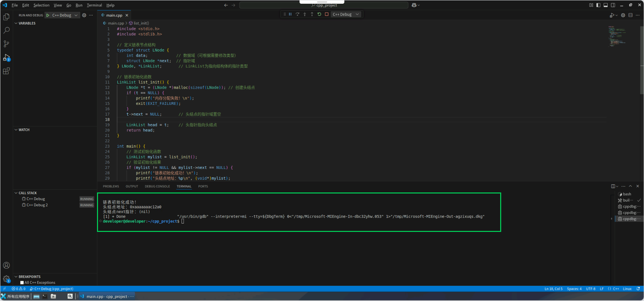Open editor gear settings icon
This screenshot has width=644, height=301.
pyautogui.click(x=623, y=15)
